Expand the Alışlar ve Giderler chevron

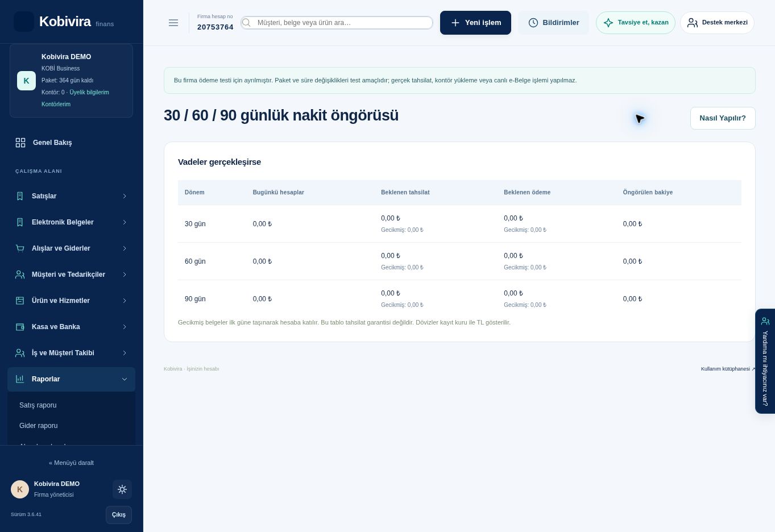click(125, 248)
